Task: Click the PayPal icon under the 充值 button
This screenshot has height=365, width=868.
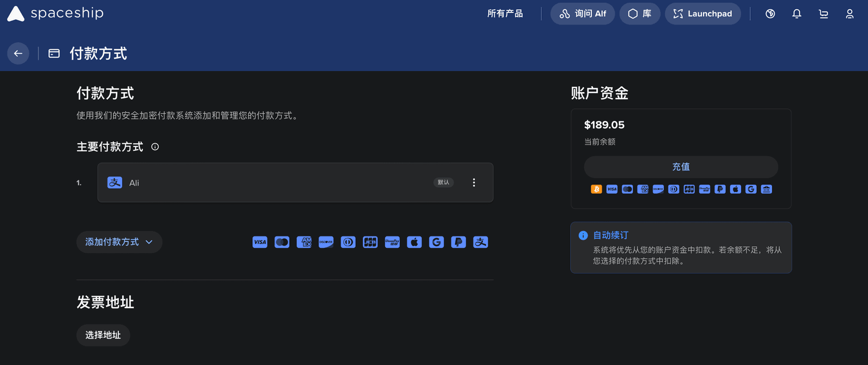Action: 720,189
